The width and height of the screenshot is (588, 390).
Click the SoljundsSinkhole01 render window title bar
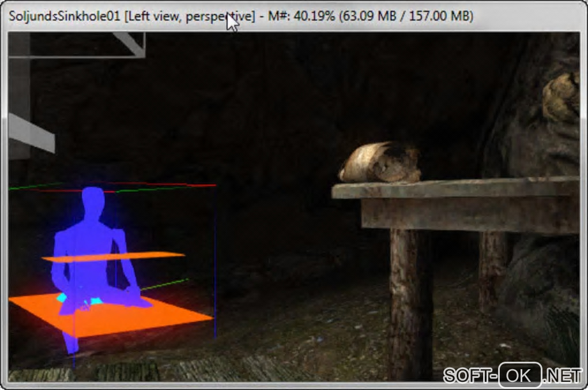coord(293,16)
